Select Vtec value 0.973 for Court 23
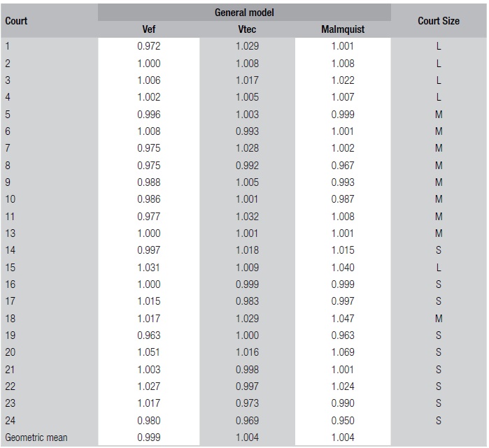The image size is (489, 448). click(247, 403)
